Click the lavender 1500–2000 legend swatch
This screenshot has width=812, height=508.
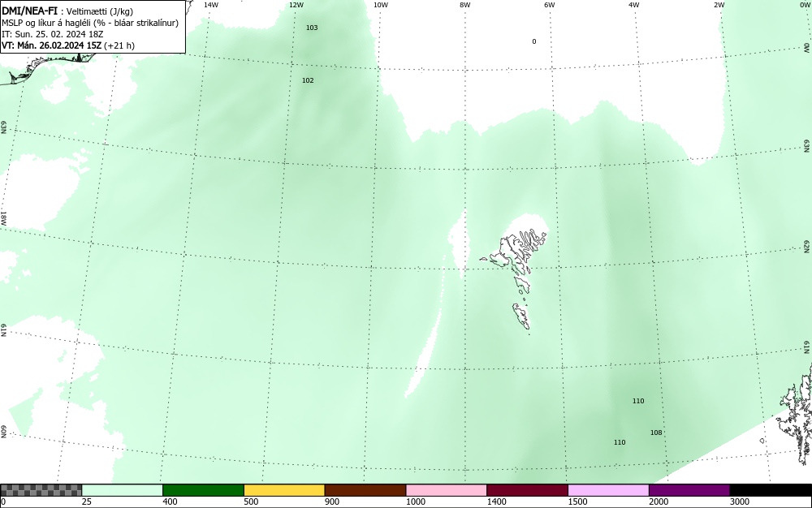click(608, 490)
